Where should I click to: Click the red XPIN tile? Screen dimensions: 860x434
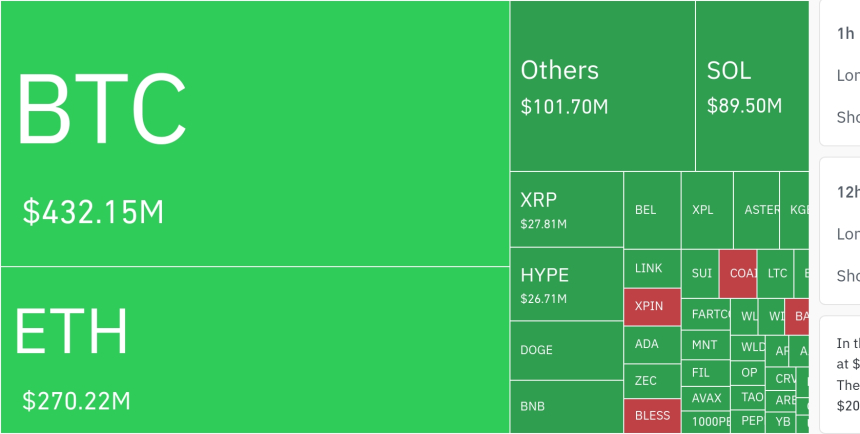[652, 306]
